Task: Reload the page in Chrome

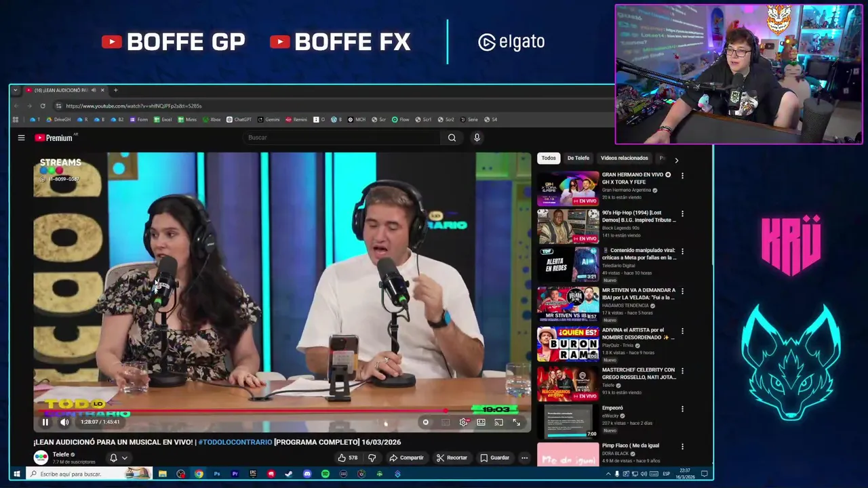Action: (43, 106)
